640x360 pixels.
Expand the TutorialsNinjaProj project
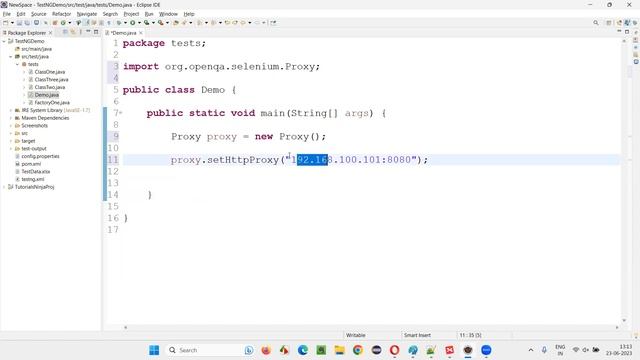point(4,187)
